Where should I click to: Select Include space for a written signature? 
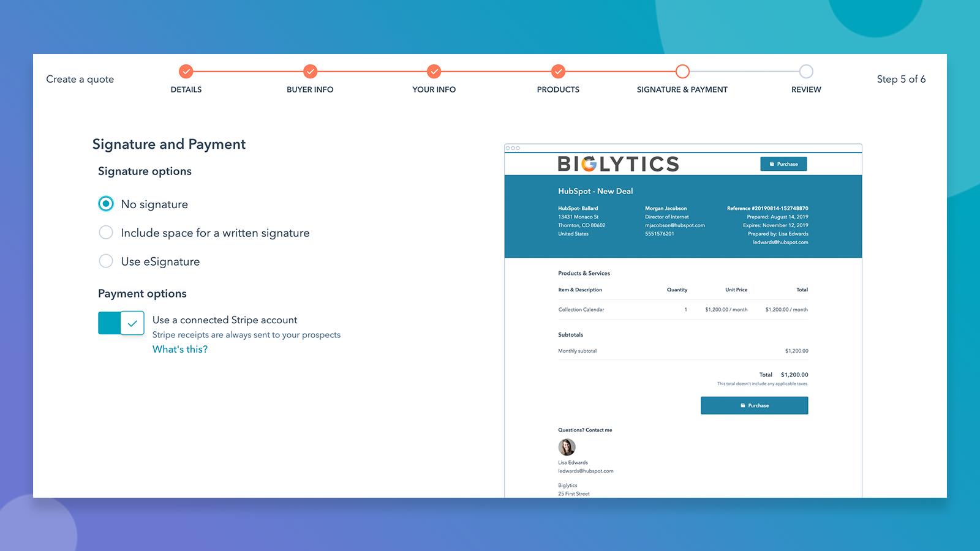106,233
